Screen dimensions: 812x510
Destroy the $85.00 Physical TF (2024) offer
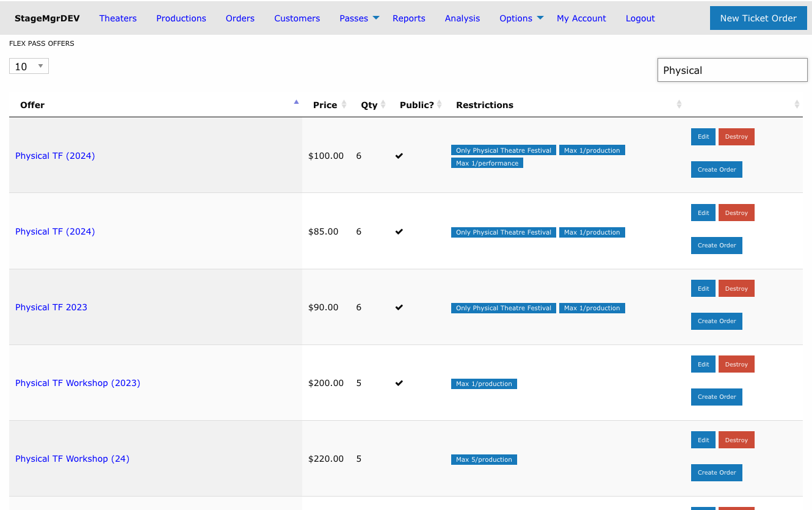736,213
